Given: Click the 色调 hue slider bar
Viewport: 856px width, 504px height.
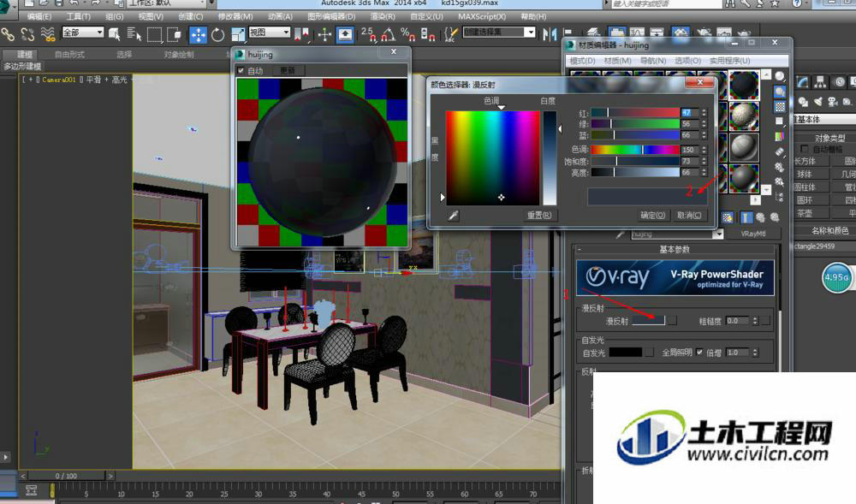Looking at the screenshot, I should [x=635, y=150].
